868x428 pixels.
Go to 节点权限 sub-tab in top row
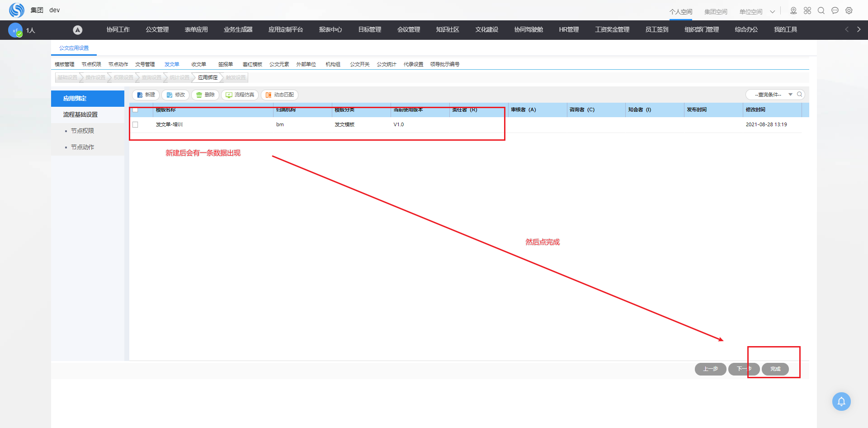tap(91, 64)
